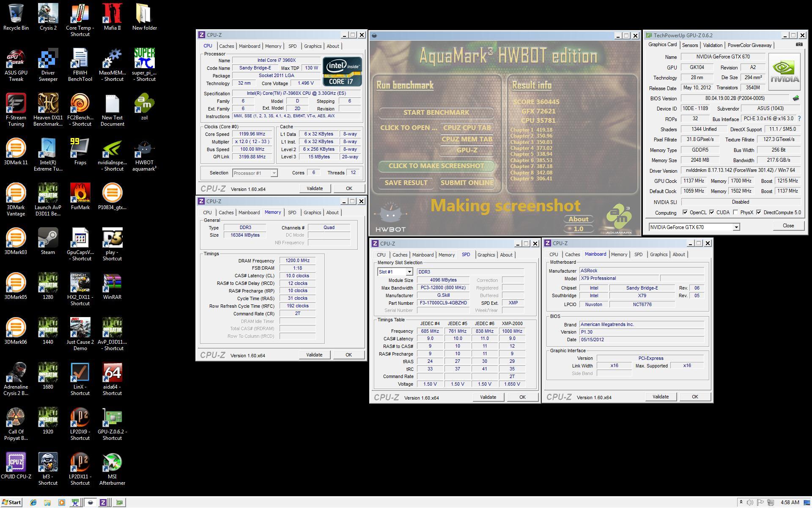The width and height of the screenshot is (812, 508).
Task: Open Processor #1 selection dropdown
Action: point(274,173)
